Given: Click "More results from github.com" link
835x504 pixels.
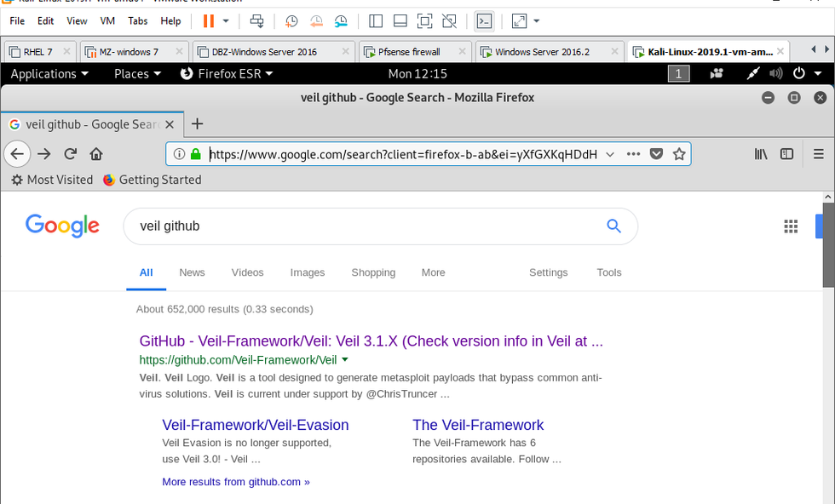Looking at the screenshot, I should click(236, 482).
